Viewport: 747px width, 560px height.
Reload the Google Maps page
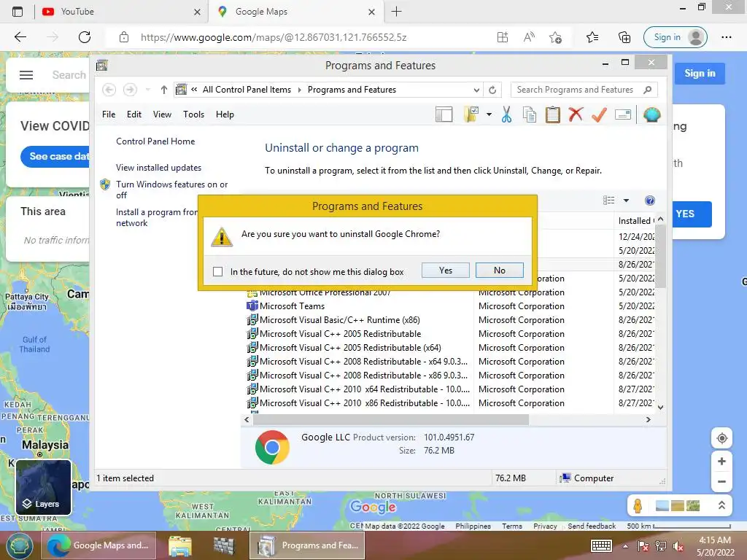tap(85, 37)
